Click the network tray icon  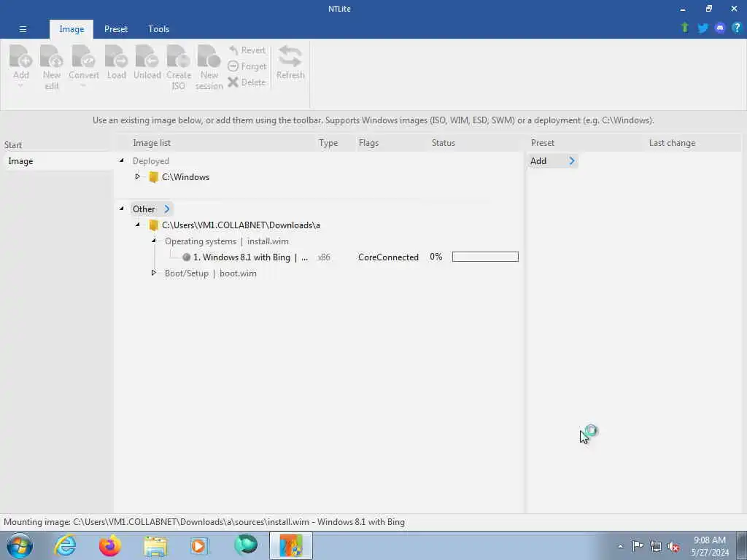tap(656, 546)
